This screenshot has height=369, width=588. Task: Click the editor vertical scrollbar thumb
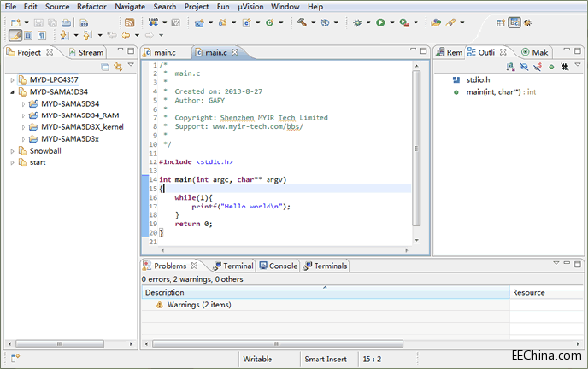click(x=416, y=148)
